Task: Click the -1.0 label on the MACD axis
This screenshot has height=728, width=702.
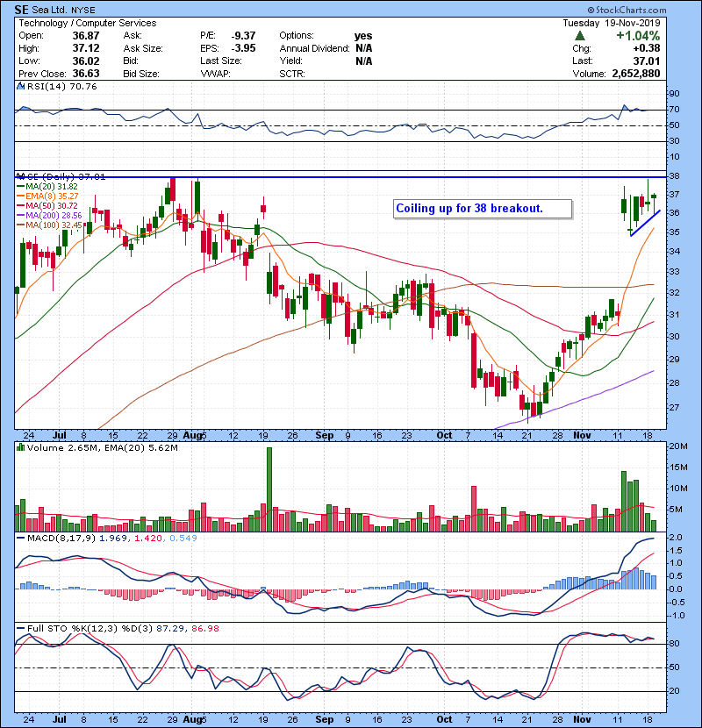Action: point(675,616)
